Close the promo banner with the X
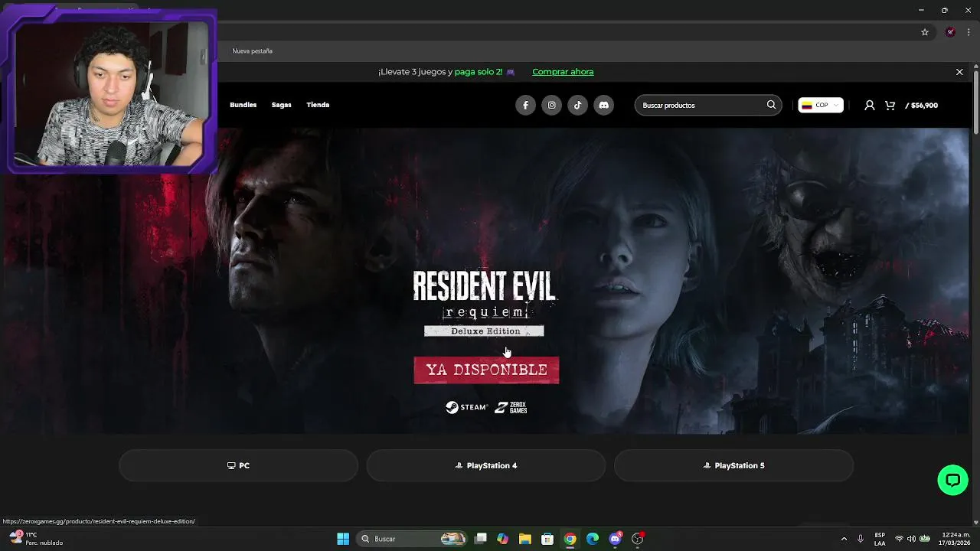The width and height of the screenshot is (980, 551). (959, 72)
